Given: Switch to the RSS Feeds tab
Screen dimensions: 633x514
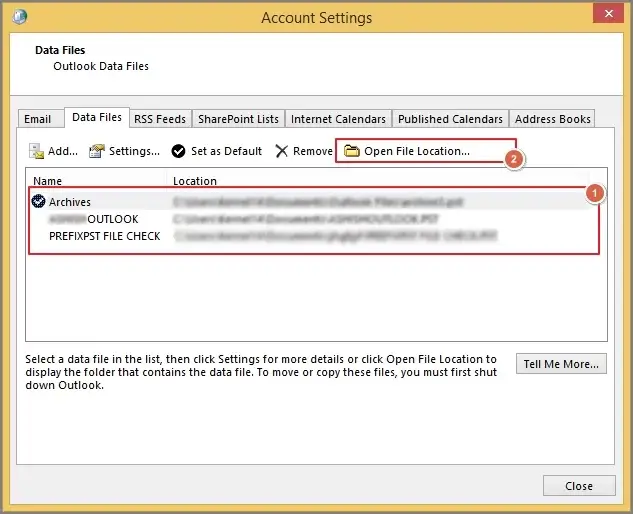Looking at the screenshot, I should click(160, 119).
